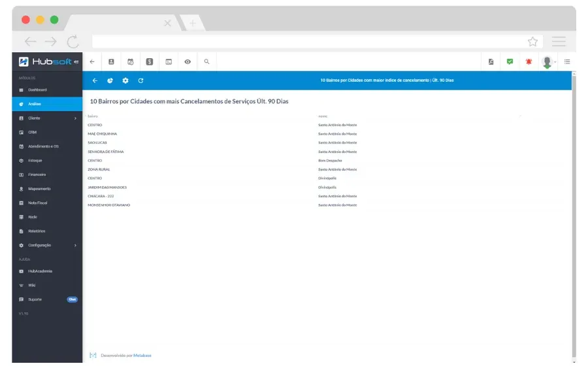Open the red notifications bell

pos(529,61)
